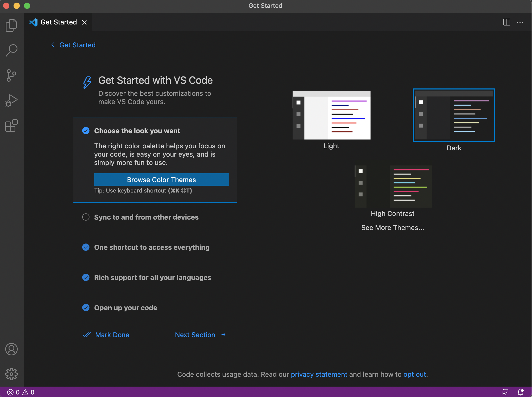The width and height of the screenshot is (532, 397).
Task: Open the Explorer view in activity bar
Action: tap(11, 25)
